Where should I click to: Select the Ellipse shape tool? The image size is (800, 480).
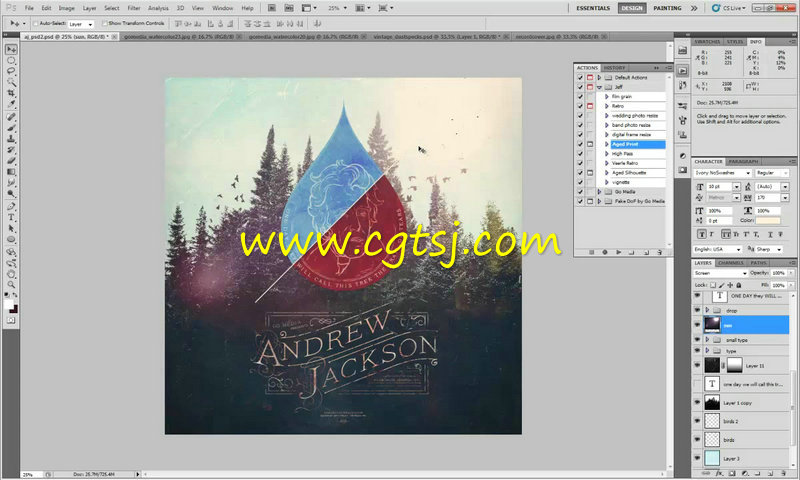click(x=11, y=239)
